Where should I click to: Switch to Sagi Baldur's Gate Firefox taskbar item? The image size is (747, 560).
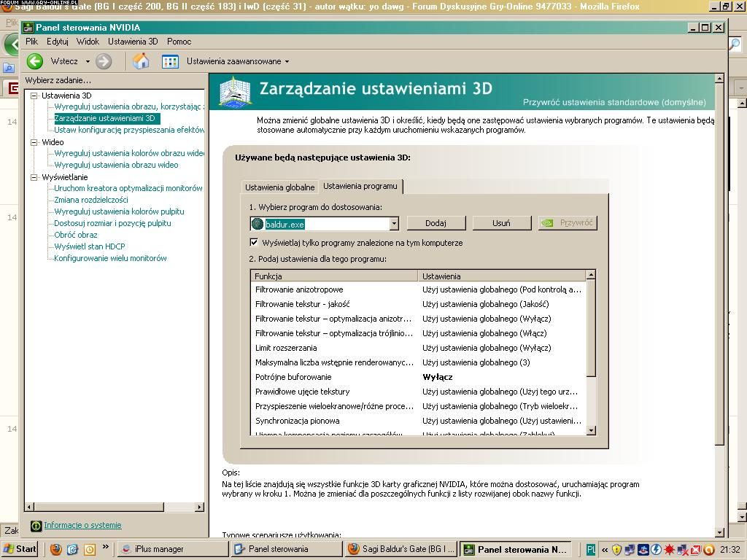pyautogui.click(x=401, y=549)
